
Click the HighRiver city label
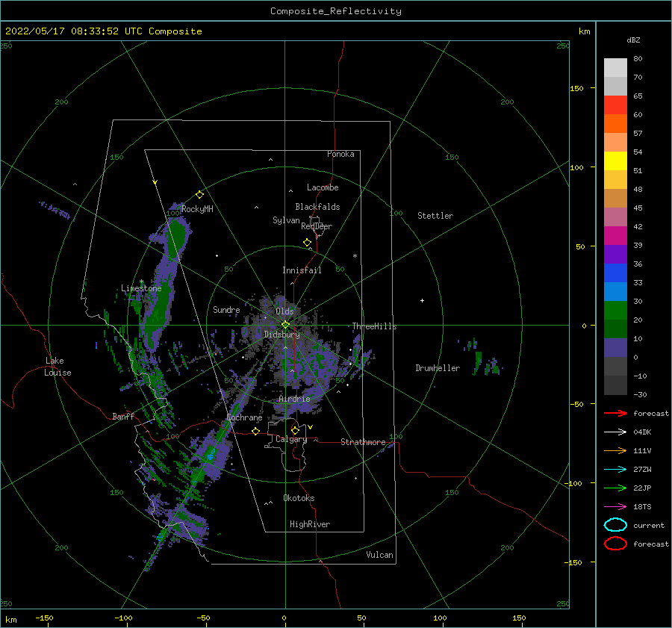(x=310, y=524)
